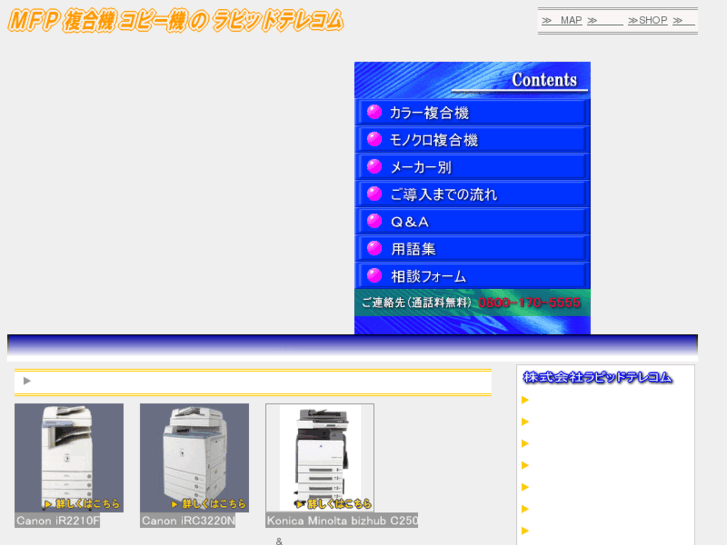Click the Contents header banner
727x545 pixels.
pos(472,80)
